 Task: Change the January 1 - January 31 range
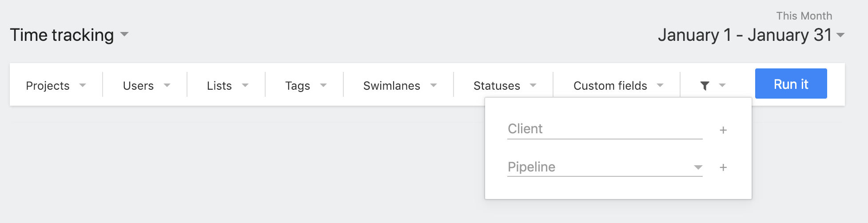pyautogui.click(x=745, y=35)
